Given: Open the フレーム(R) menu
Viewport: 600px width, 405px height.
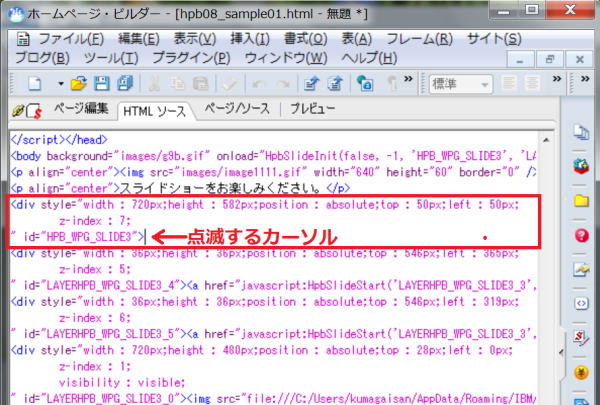Looking at the screenshot, I should click(x=419, y=39).
